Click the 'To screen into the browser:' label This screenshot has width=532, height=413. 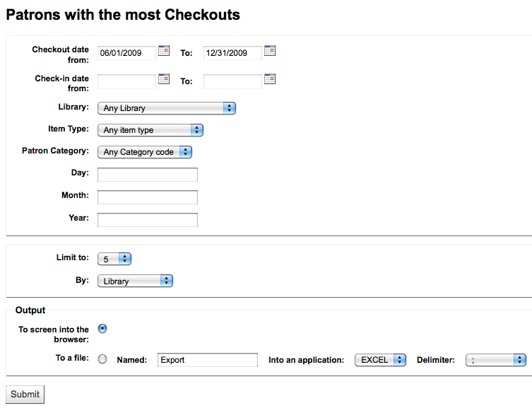(x=54, y=335)
